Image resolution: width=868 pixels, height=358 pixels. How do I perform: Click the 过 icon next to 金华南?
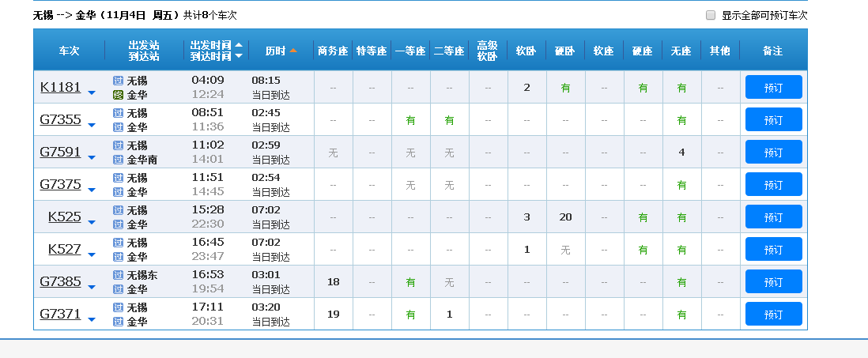point(118,160)
